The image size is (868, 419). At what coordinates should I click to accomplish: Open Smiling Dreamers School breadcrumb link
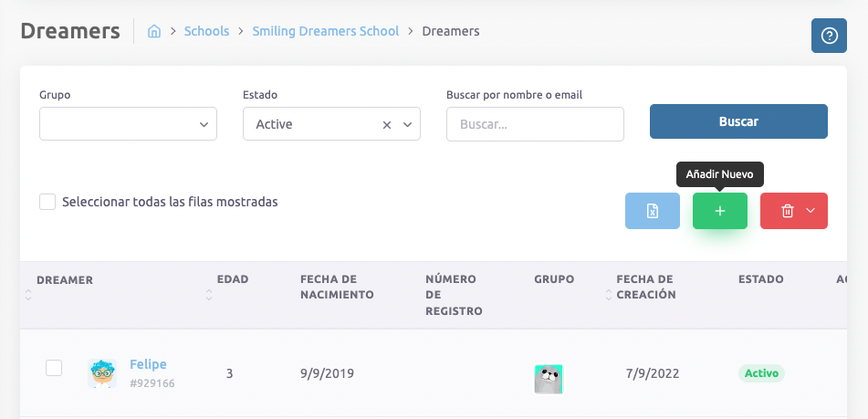click(x=326, y=31)
